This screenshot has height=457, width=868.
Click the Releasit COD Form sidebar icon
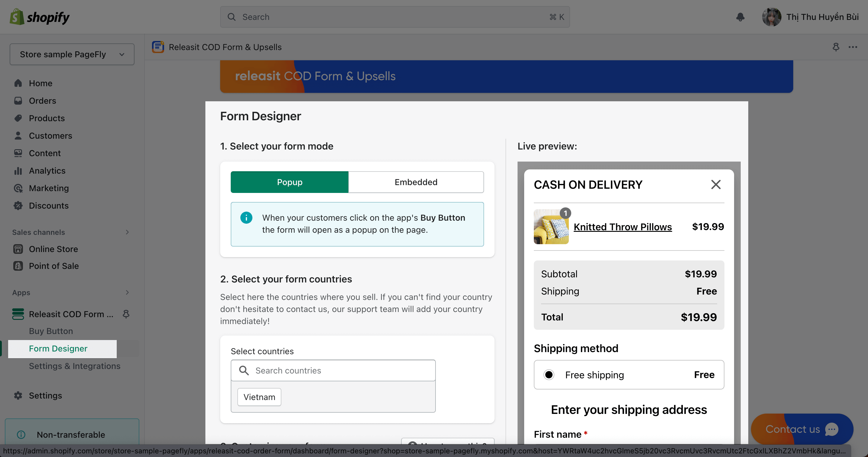18,314
